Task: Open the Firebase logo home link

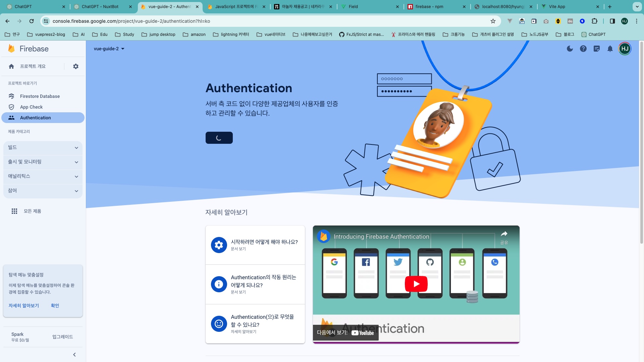Action: click(28, 49)
